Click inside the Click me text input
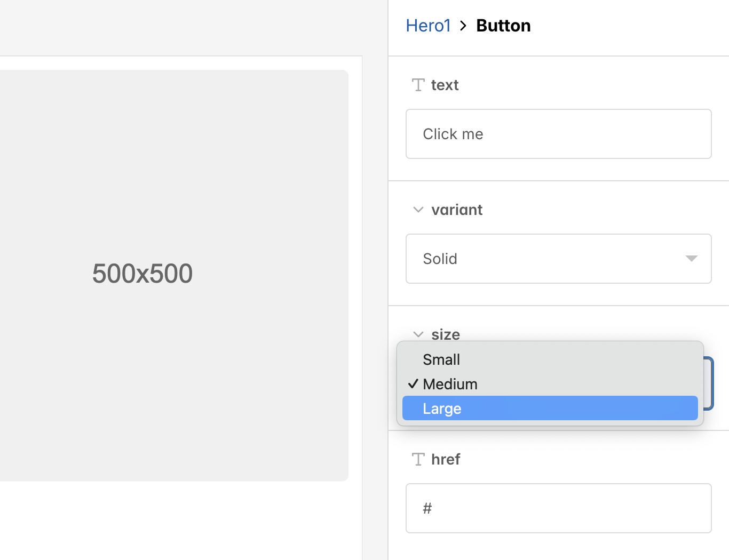Screen dimensions: 729x560 click(x=558, y=134)
